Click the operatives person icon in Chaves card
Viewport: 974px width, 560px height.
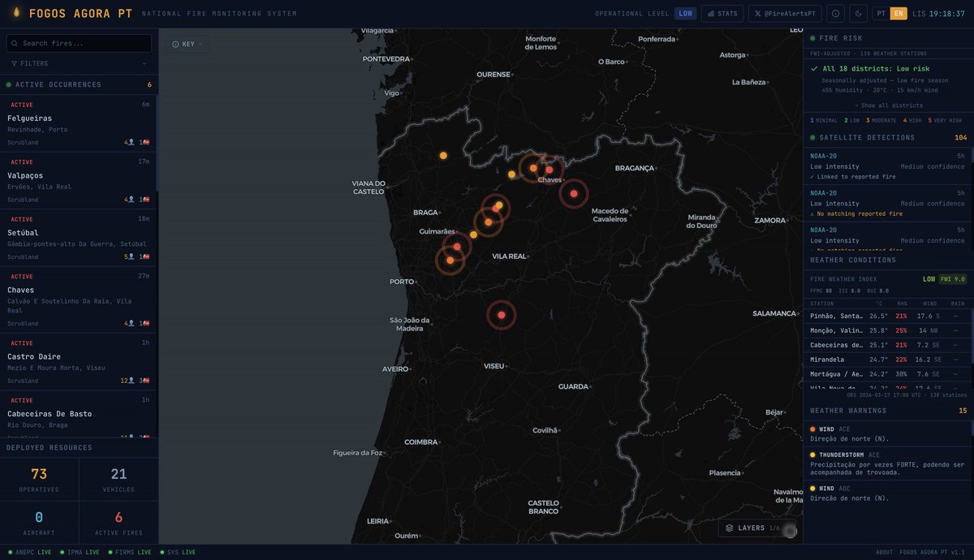131,323
